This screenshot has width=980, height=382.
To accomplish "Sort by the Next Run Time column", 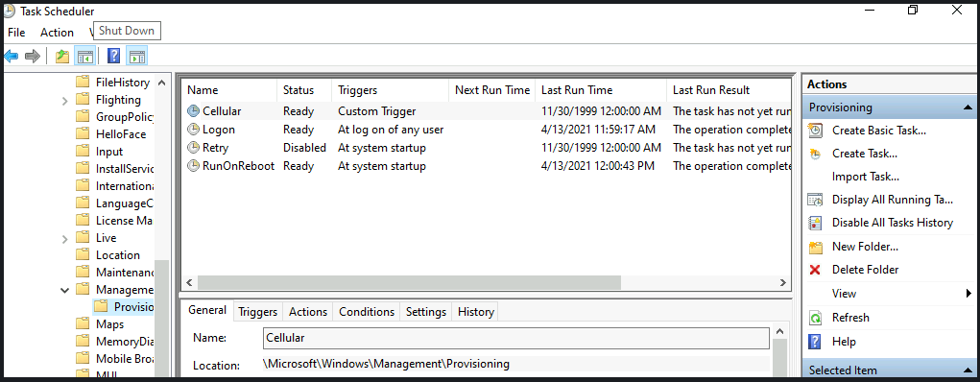I will [x=491, y=90].
